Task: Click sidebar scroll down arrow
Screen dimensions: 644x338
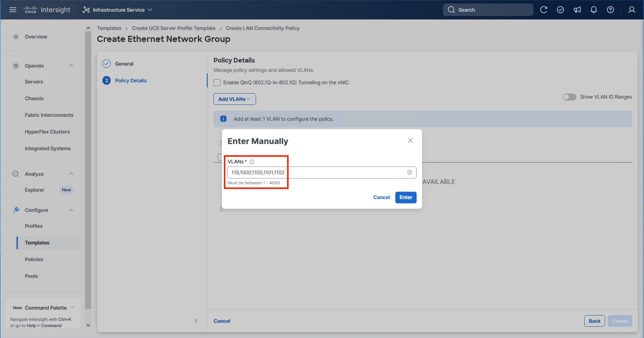Action: pyautogui.click(x=88, y=325)
